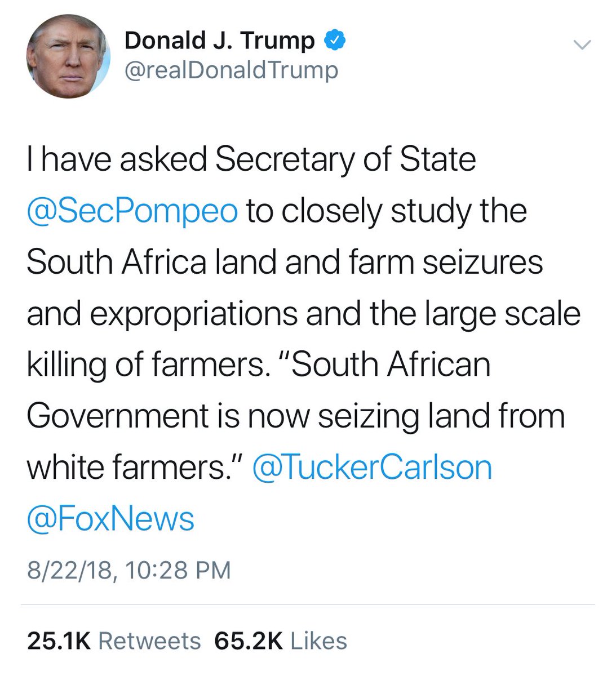
Task: Click the Donald J. Trump display name
Action: click(x=219, y=41)
